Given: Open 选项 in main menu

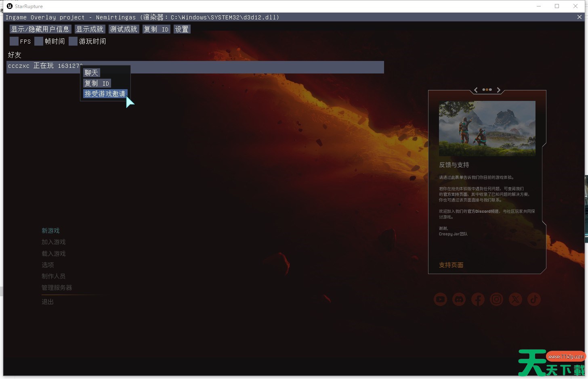Looking at the screenshot, I should 48,265.
